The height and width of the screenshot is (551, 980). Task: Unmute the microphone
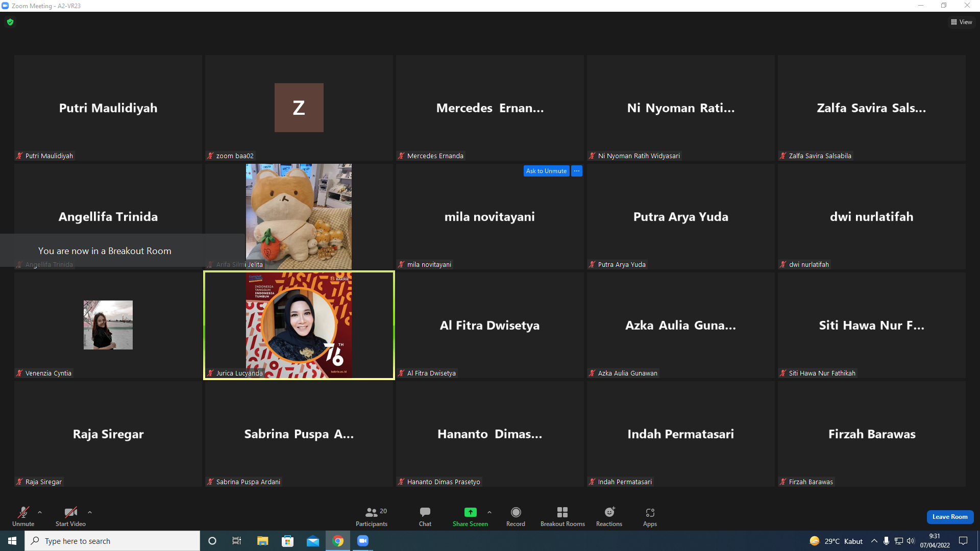click(x=23, y=516)
